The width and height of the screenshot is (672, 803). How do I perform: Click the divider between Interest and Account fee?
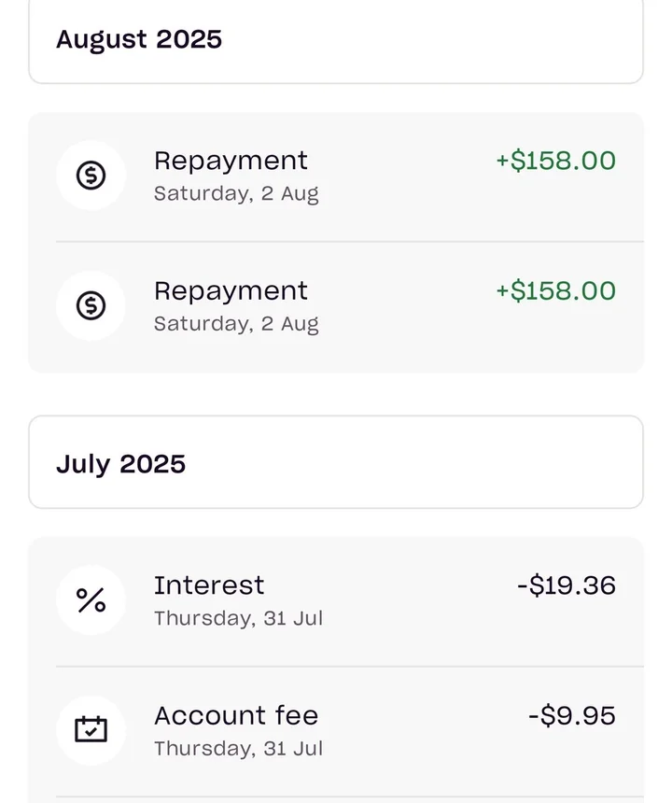[x=350, y=667]
